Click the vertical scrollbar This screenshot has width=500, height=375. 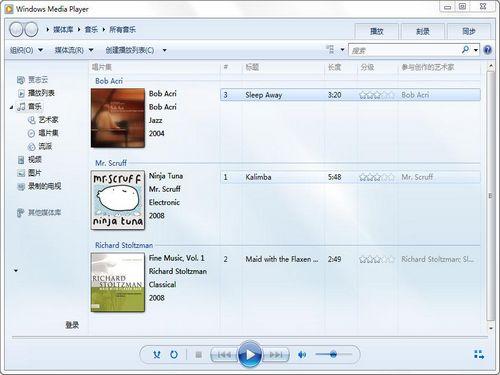[490, 195]
